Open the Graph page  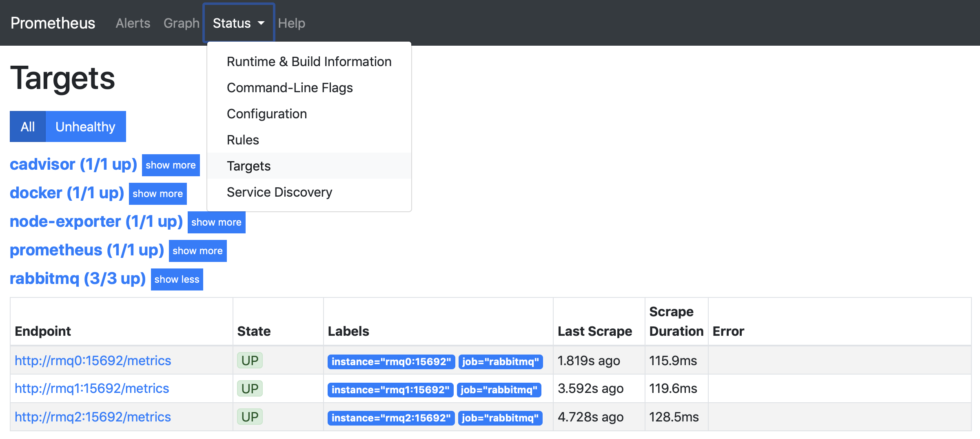point(181,23)
